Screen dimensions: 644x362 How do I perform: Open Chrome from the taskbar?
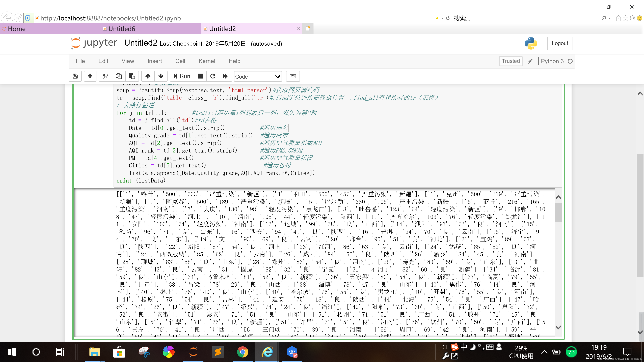click(x=243, y=352)
